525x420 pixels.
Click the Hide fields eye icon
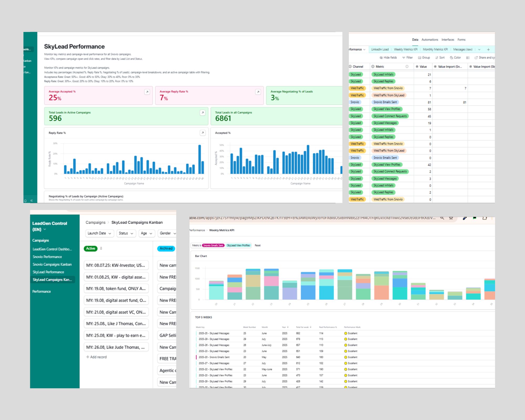pos(381,58)
